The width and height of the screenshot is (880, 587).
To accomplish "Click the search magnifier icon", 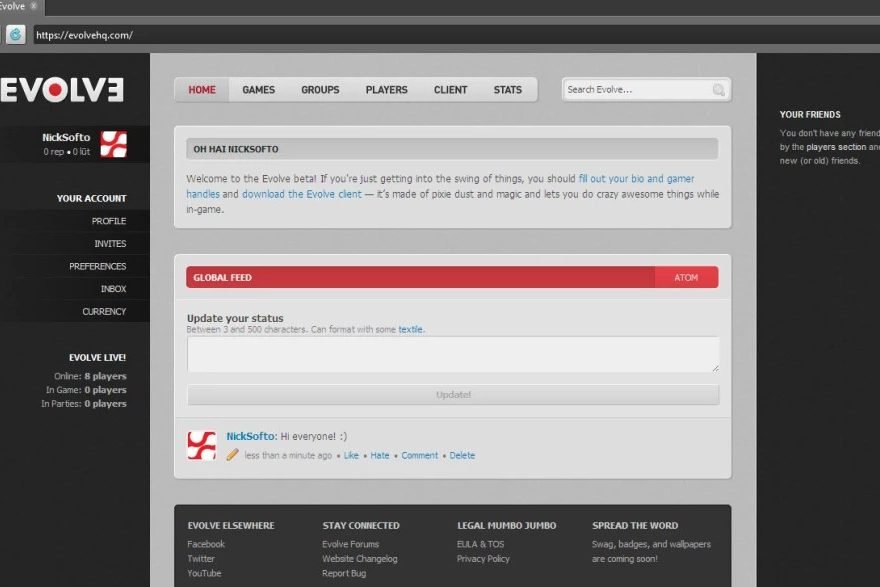I will click(718, 90).
